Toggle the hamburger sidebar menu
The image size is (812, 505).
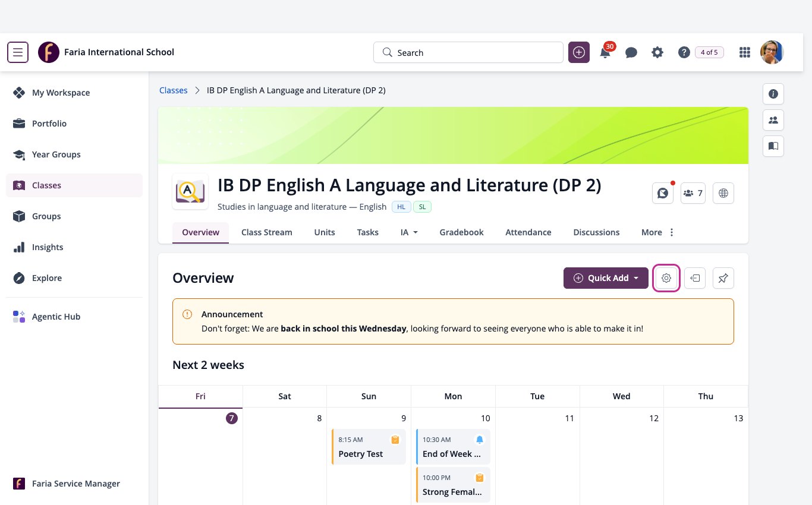18,52
